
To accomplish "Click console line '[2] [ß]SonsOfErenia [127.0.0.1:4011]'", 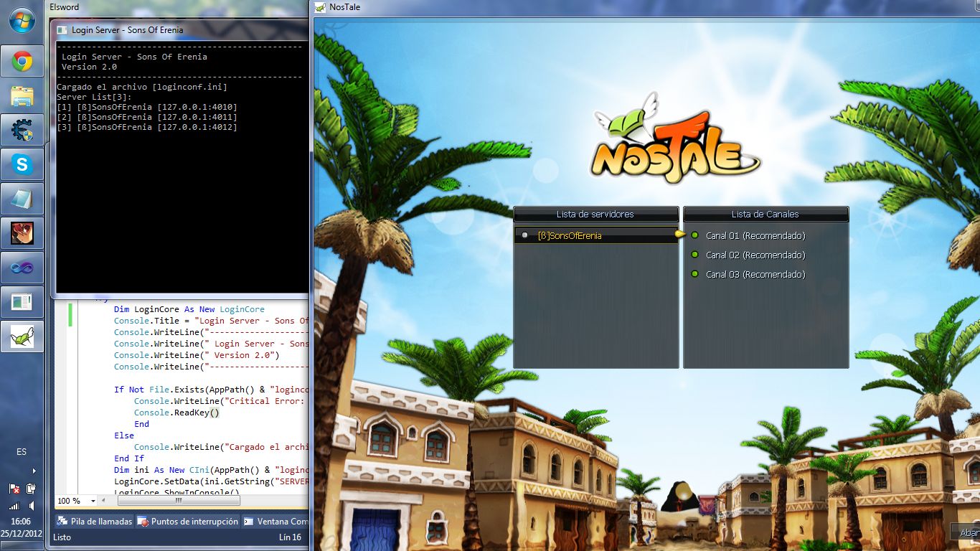I will click(x=146, y=117).
